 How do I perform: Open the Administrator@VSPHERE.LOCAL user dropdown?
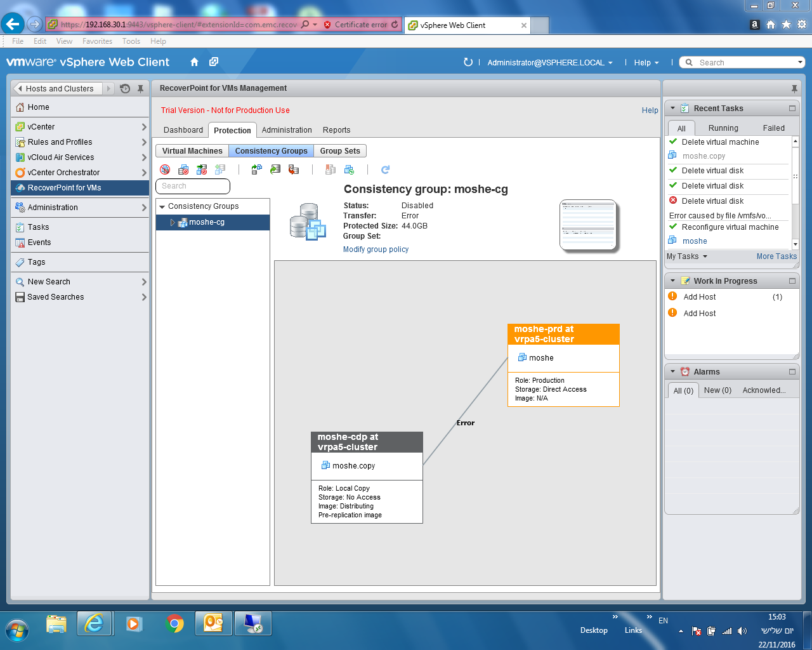pyautogui.click(x=550, y=63)
